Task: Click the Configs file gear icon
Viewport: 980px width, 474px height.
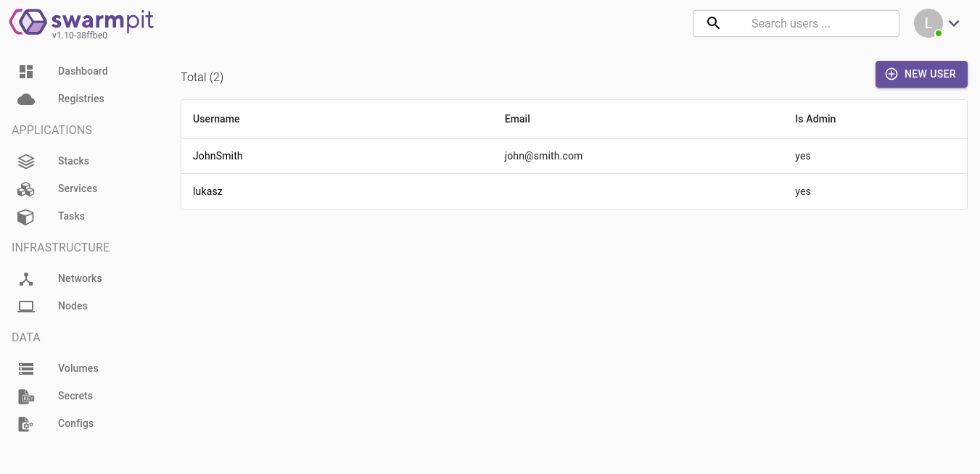Action: (26, 424)
